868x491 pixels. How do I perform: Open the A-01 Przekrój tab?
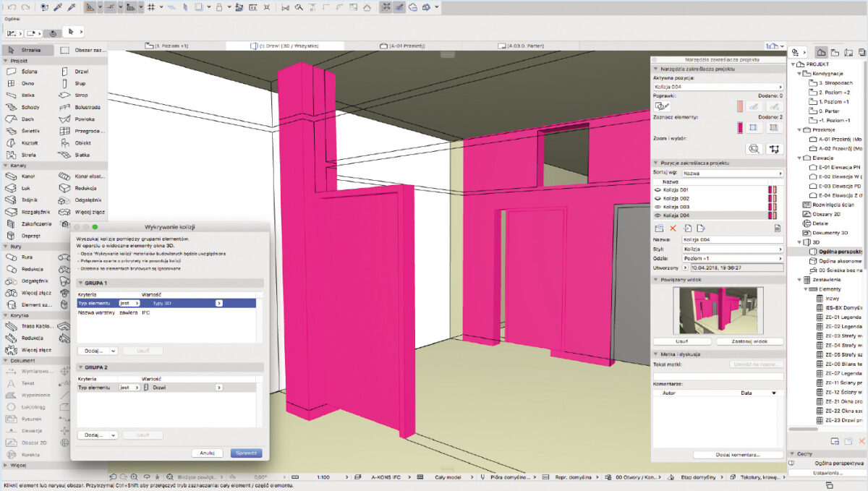(x=401, y=46)
